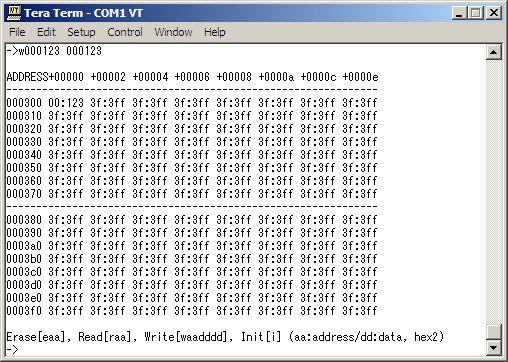Click address 0003f0 row label
Viewport: 508px width, 362px height.
tap(24, 311)
